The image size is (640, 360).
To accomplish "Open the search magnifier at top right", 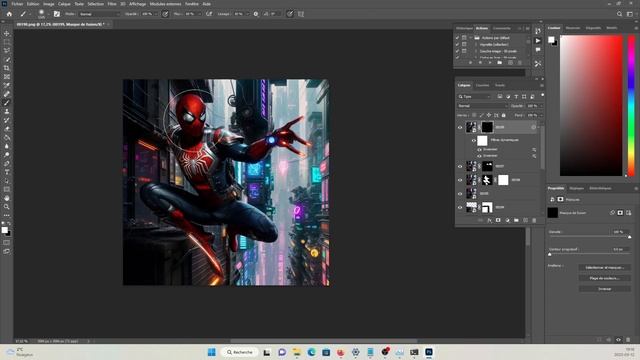I will 619,14.
